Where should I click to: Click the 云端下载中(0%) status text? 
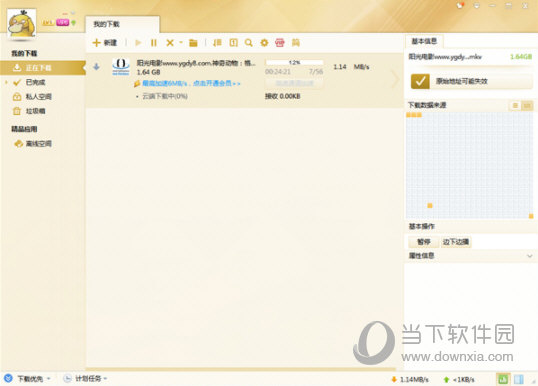(165, 96)
